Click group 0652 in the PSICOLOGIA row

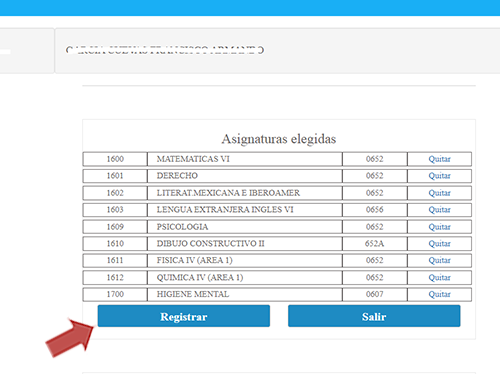tap(375, 227)
